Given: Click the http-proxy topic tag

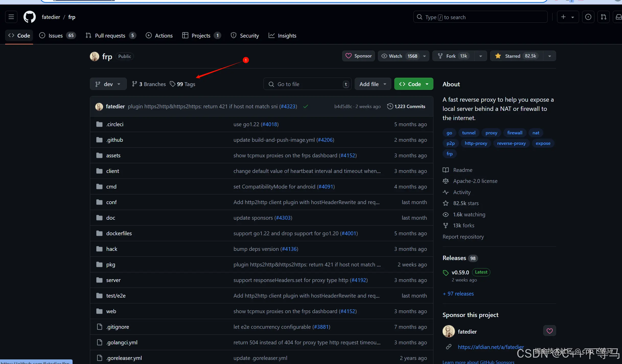Looking at the screenshot, I should coord(476,143).
